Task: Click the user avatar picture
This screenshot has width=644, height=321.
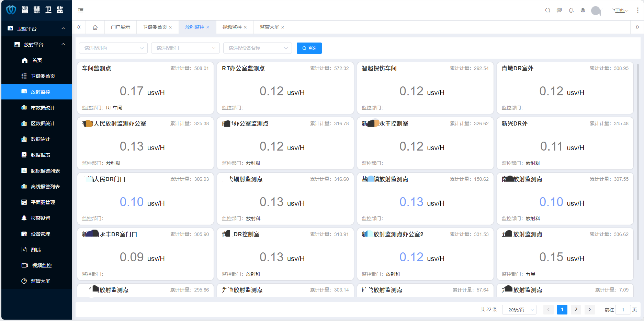Action: coord(596,11)
